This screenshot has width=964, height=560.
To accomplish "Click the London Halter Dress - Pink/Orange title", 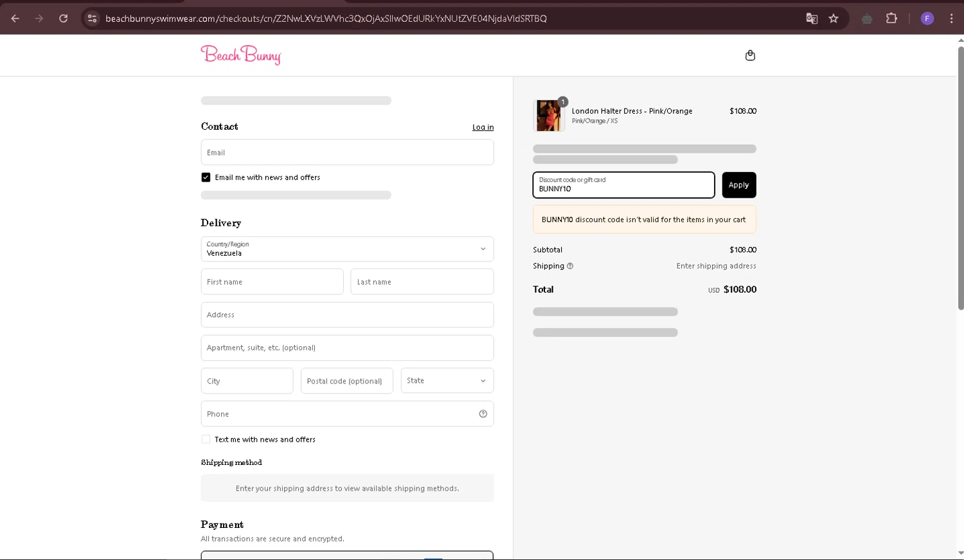I will pos(632,111).
